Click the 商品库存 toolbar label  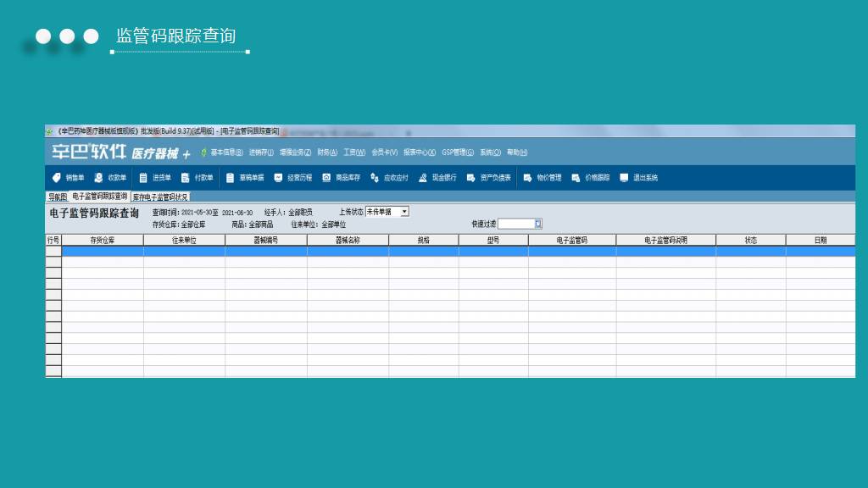tap(348, 178)
